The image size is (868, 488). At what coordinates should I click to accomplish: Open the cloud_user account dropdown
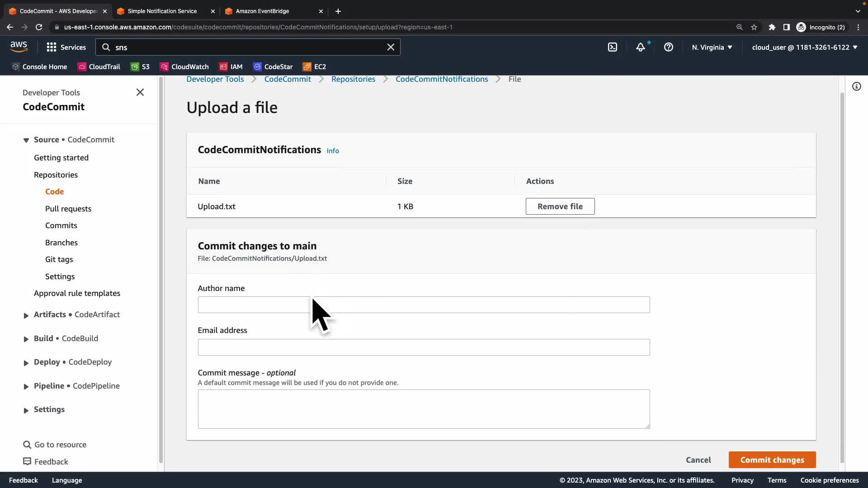tap(805, 47)
